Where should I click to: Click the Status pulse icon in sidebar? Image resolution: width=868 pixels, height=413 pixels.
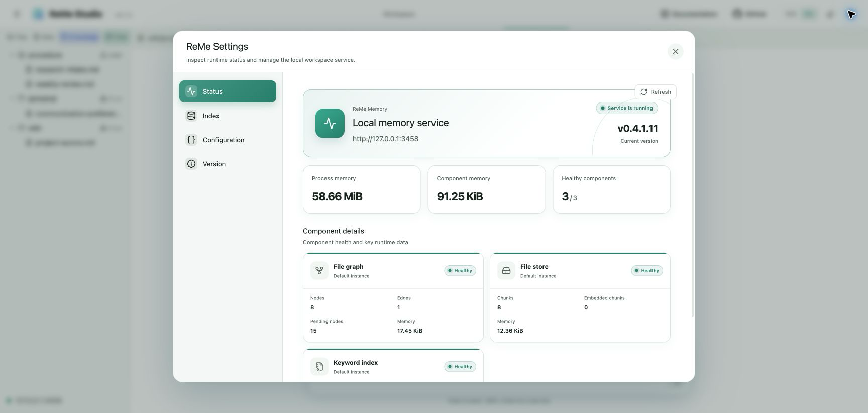click(x=191, y=91)
